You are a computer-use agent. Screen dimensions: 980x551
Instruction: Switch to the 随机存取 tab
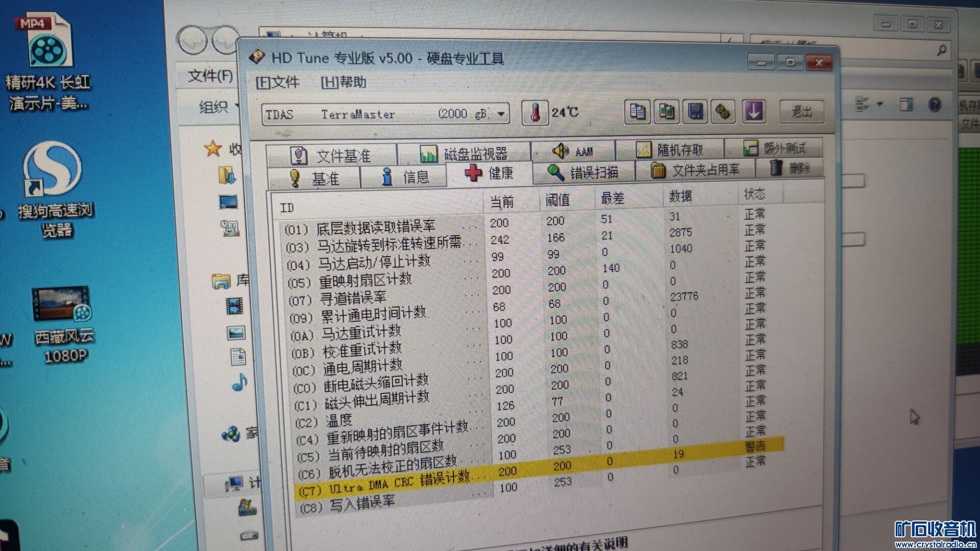click(x=670, y=149)
